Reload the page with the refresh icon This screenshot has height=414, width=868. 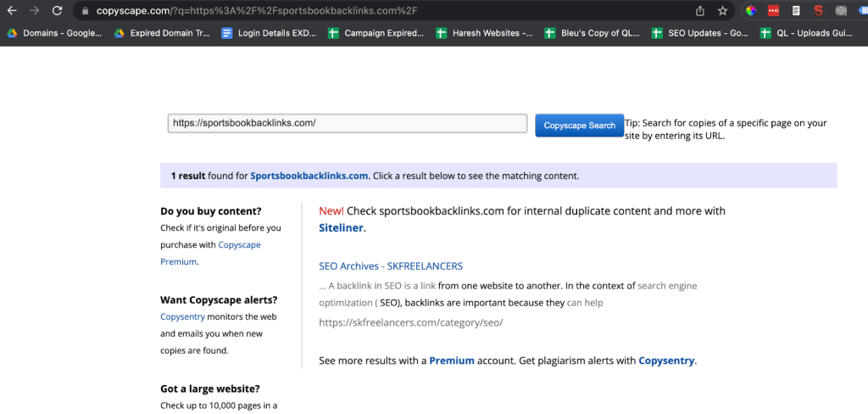tap(57, 11)
